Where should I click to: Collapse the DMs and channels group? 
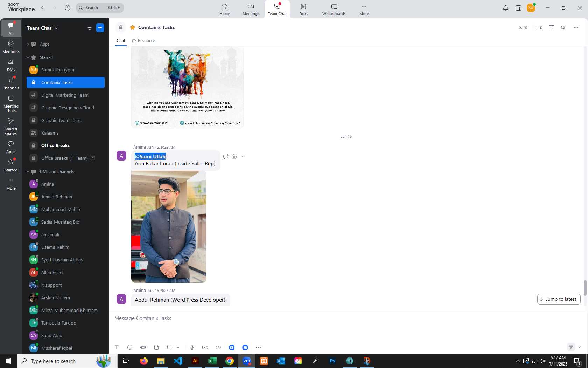pyautogui.click(x=28, y=172)
